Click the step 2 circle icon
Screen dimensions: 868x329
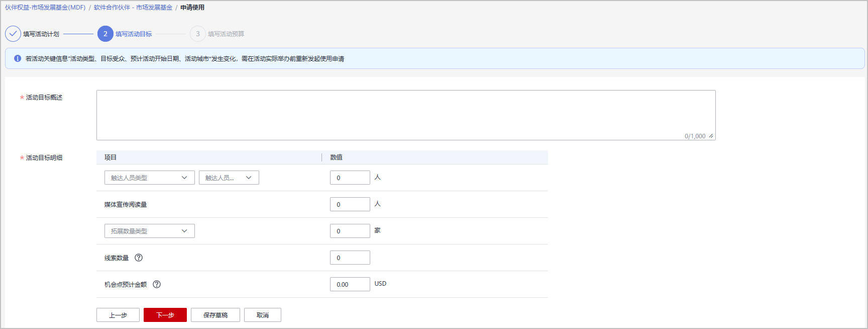click(x=105, y=34)
